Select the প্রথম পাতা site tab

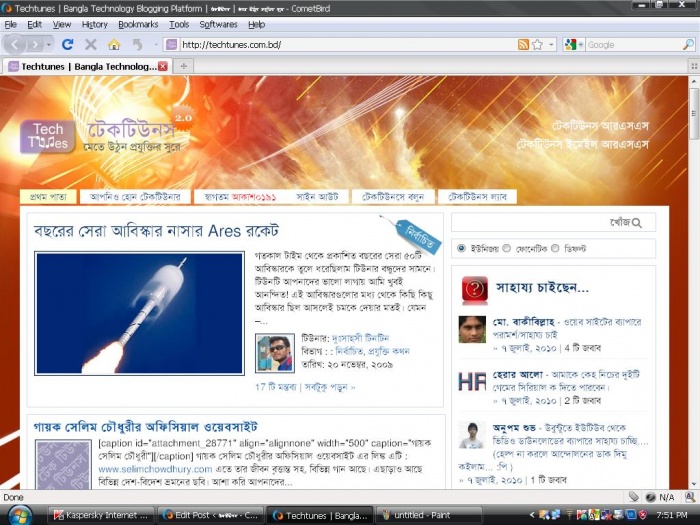pyautogui.click(x=48, y=197)
